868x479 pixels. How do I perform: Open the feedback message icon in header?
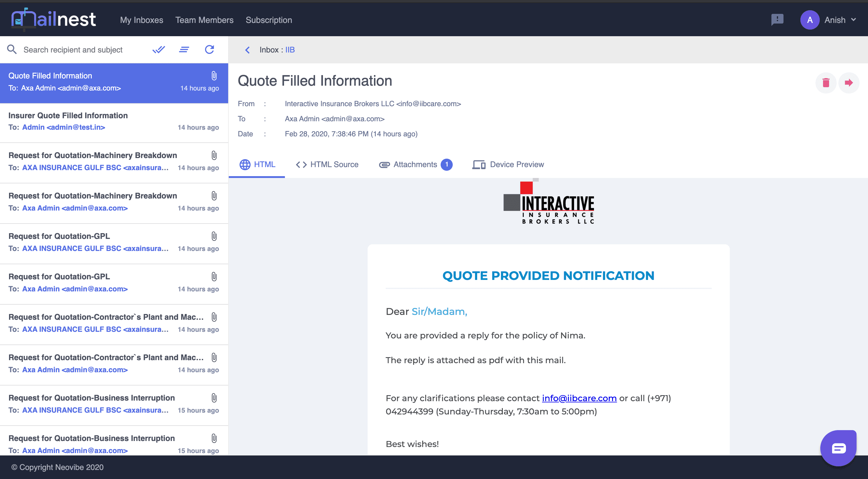pos(777,20)
